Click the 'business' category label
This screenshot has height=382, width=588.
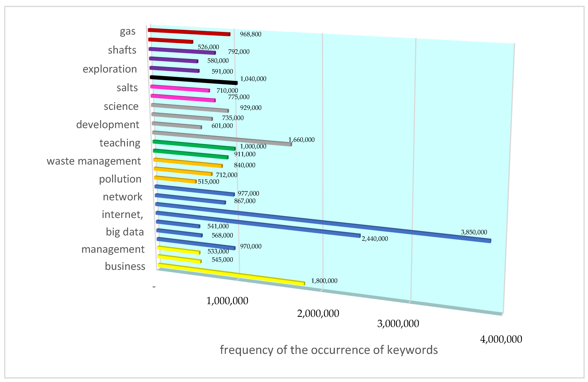click(x=125, y=266)
